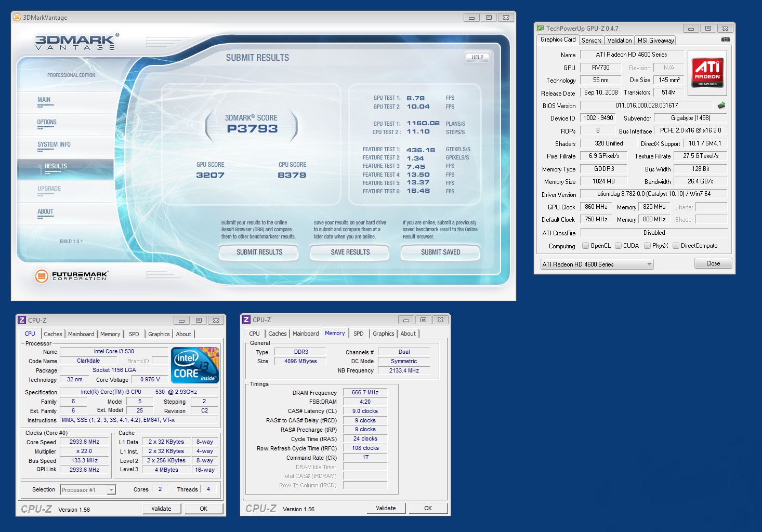This screenshot has height=532, width=762.
Task: Select the Graphics Card tab in GPU-Z
Action: pos(558,39)
